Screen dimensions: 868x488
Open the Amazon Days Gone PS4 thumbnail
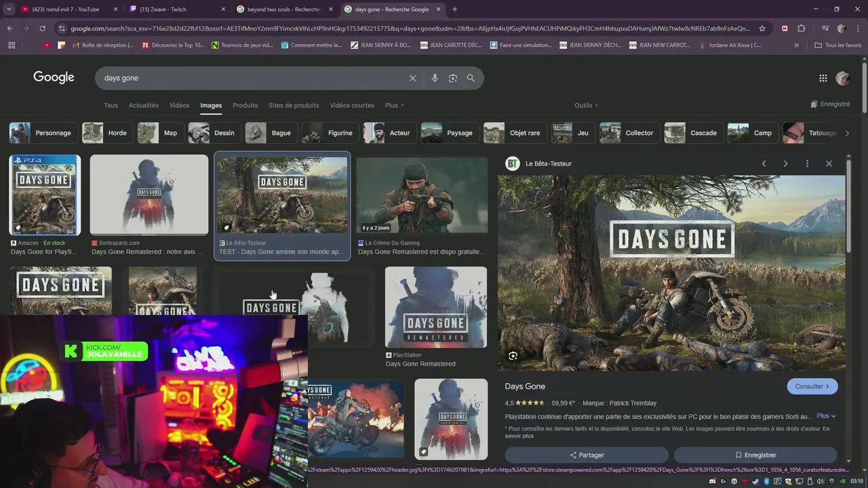tap(45, 195)
